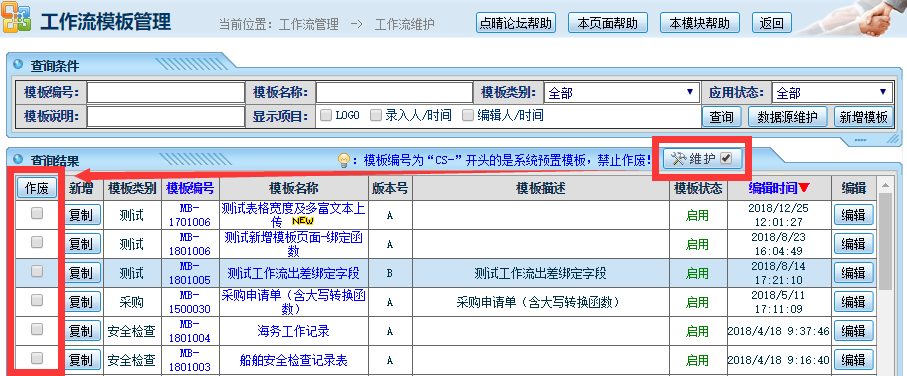Click the lightbulb tip icon
This screenshot has height=376, width=907.
click(x=345, y=160)
